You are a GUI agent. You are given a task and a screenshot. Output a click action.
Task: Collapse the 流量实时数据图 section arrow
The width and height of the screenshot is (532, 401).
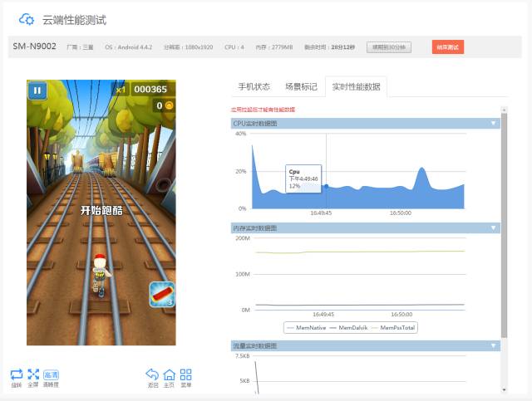point(493,345)
